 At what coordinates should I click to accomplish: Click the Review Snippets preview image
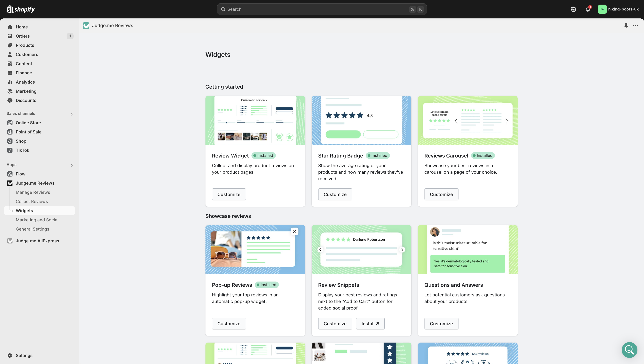(361, 250)
